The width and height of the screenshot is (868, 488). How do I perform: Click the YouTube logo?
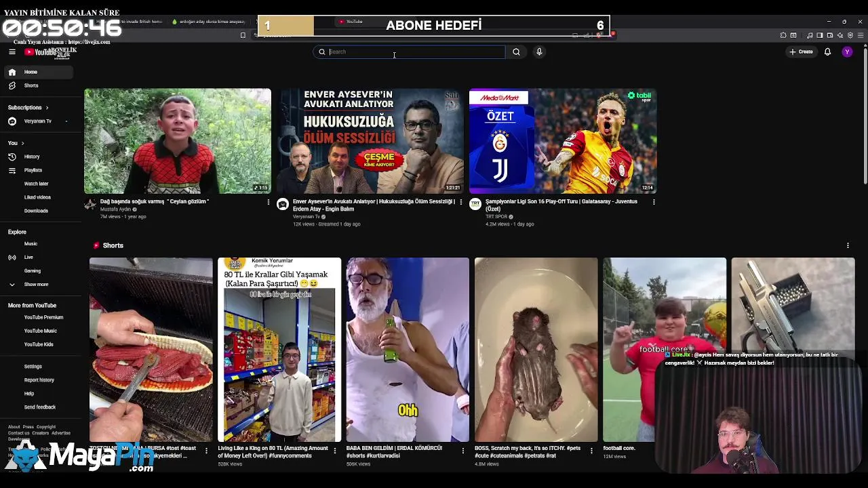tap(41, 52)
